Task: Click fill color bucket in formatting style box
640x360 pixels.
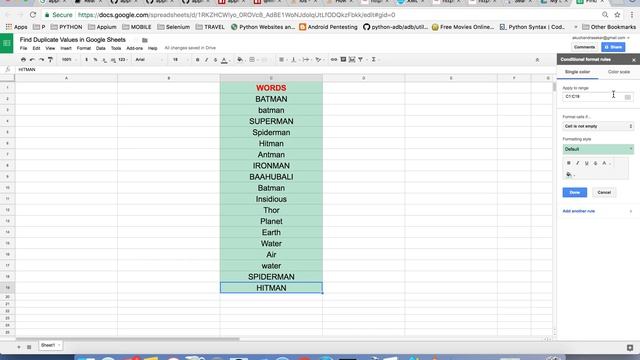Action: (569, 175)
